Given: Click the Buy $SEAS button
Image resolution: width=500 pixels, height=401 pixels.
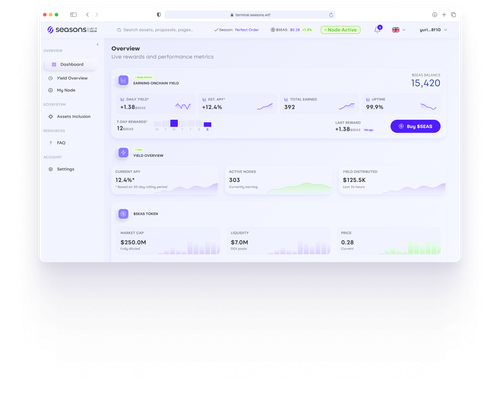Looking at the screenshot, I should (415, 126).
